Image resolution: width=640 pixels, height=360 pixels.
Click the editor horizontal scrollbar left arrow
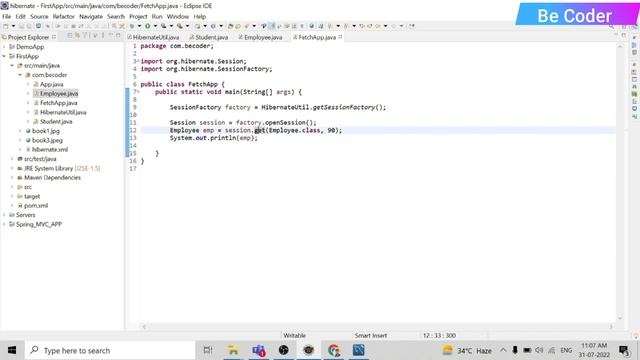[144, 327]
